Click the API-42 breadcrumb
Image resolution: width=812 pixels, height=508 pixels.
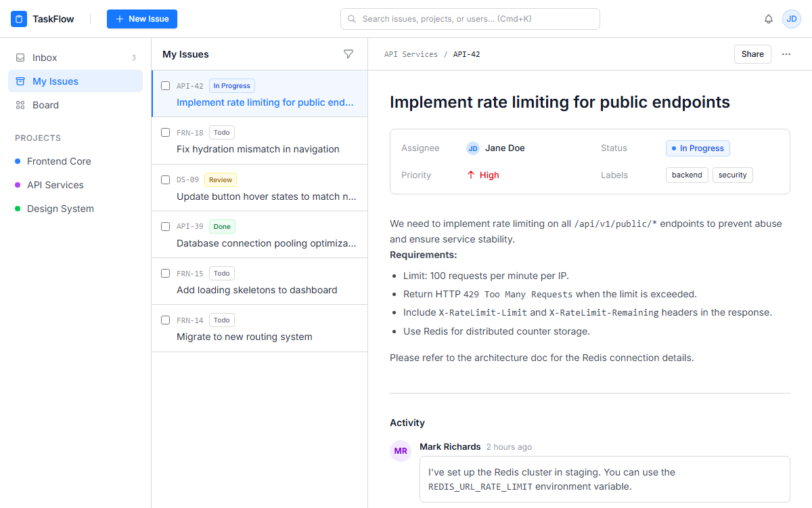(x=467, y=54)
